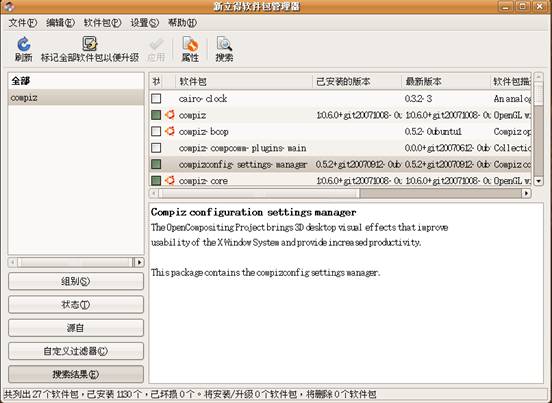The image size is (552, 403).
Task: Select 全部 (All) in the filter list
Action: pyautogui.click(x=76, y=81)
